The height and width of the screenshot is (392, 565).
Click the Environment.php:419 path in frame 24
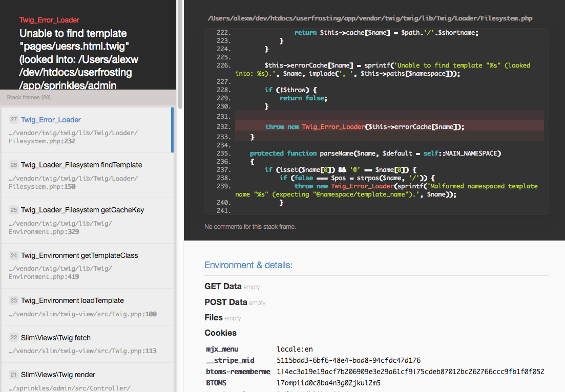click(x=60, y=272)
